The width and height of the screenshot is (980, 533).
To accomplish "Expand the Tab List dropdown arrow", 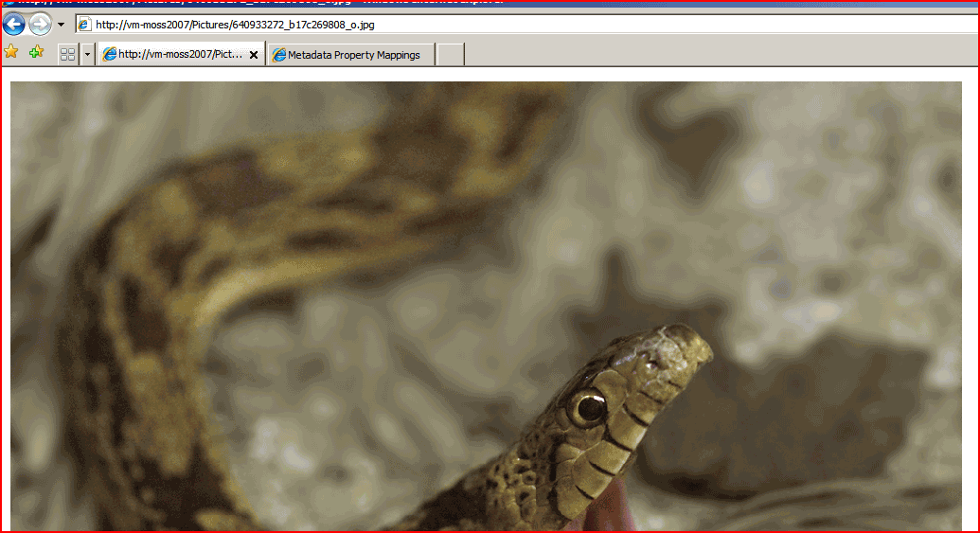I will coord(88,55).
